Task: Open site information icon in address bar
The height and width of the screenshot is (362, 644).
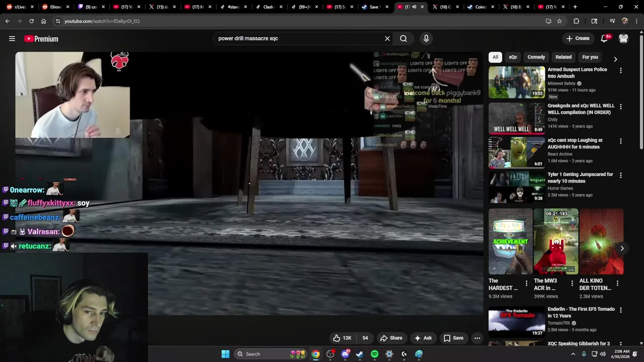Action: pyautogui.click(x=58, y=21)
